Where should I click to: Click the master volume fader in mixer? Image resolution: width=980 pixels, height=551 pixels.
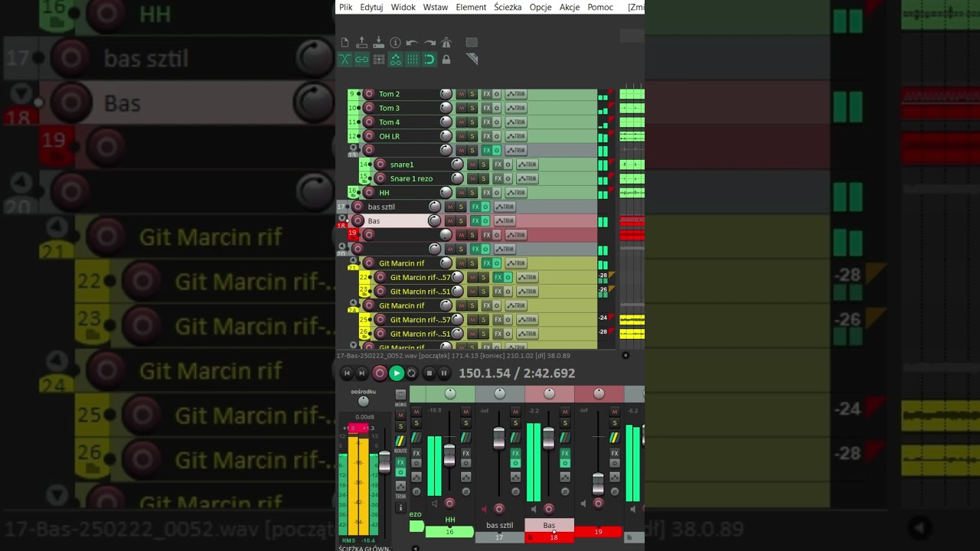pos(384,462)
